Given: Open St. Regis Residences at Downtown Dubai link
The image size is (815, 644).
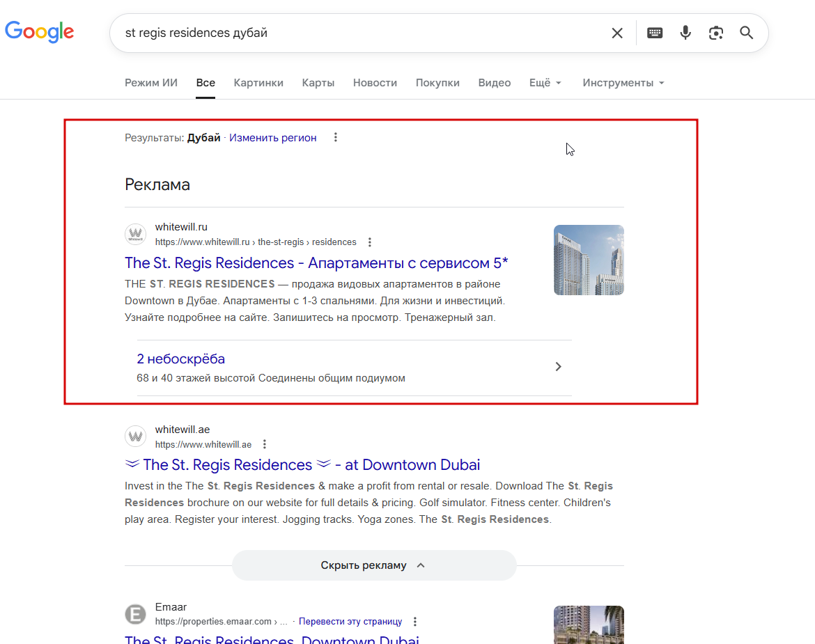Looking at the screenshot, I should tap(302, 465).
